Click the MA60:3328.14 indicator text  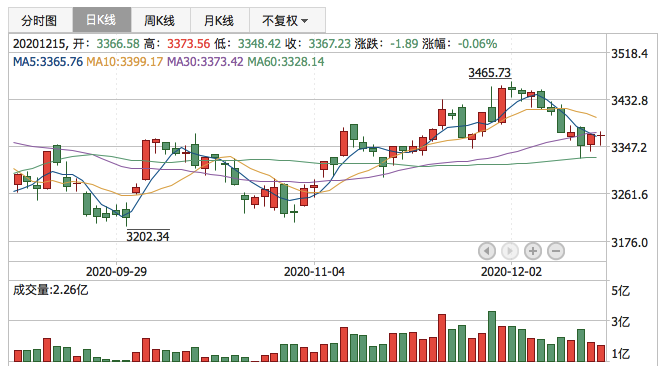286,62
